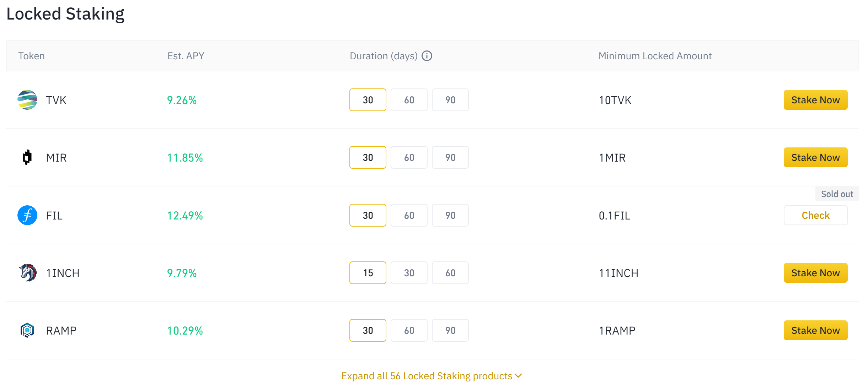This screenshot has height=385, width=868.
Task: Click the 1RAMP minimum locked amount
Action: click(617, 331)
